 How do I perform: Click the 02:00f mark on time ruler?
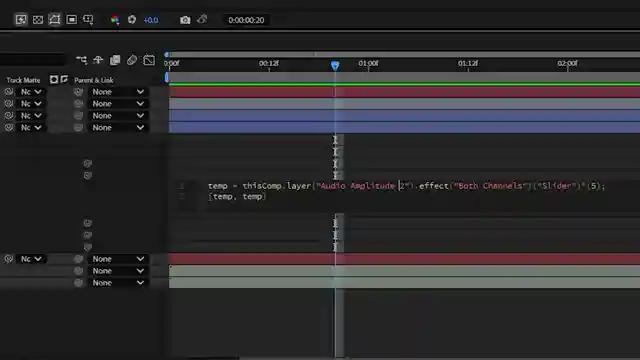pos(567,63)
